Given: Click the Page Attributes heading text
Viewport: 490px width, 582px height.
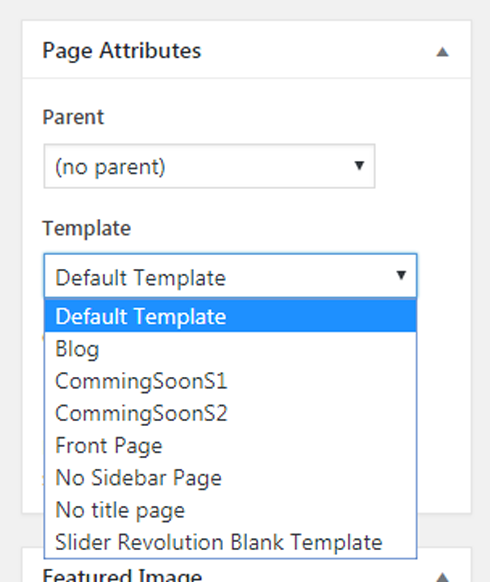Looking at the screenshot, I should point(122,51).
